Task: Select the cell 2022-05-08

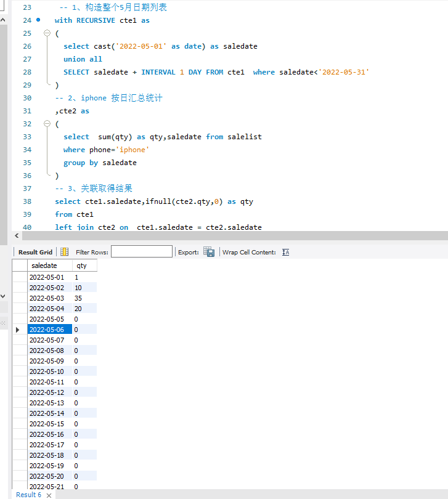Action: pyautogui.click(x=50, y=351)
